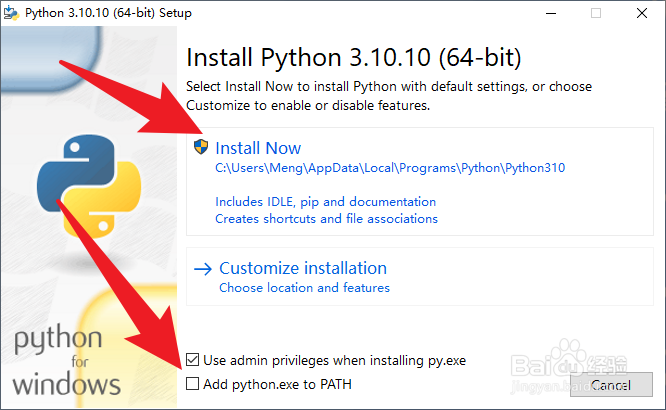Click the arrow icon beside Customize installation
The width and height of the screenshot is (666, 410).
pyautogui.click(x=203, y=269)
